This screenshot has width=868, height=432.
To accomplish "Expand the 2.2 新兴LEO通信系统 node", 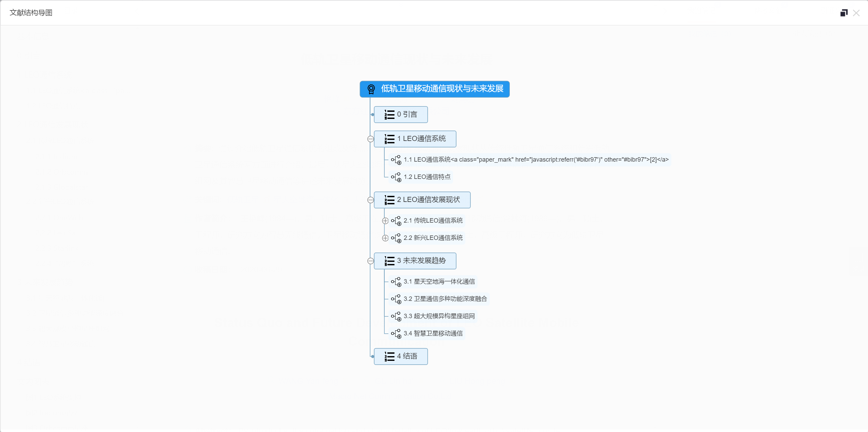I will (385, 238).
